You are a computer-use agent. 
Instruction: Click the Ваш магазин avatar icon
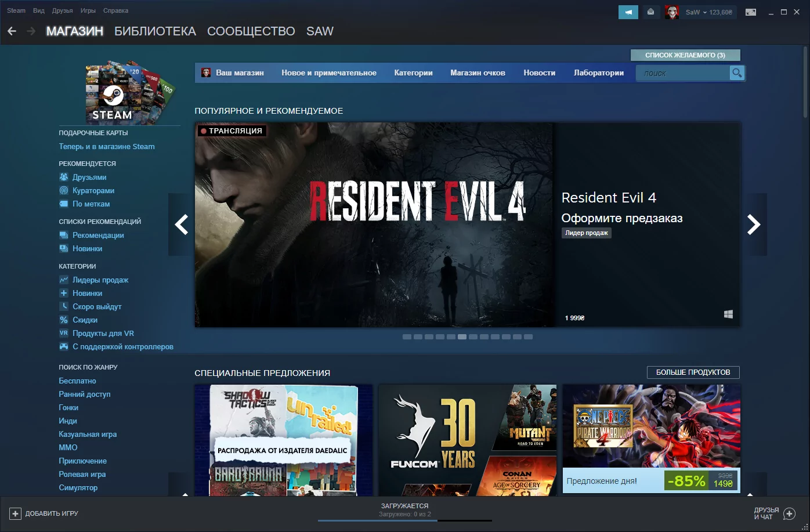point(206,73)
